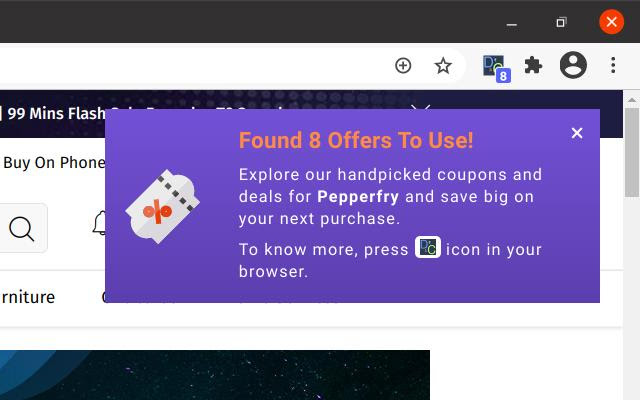Open notifications via the bell icon
This screenshot has height=400, width=640.
point(100,223)
